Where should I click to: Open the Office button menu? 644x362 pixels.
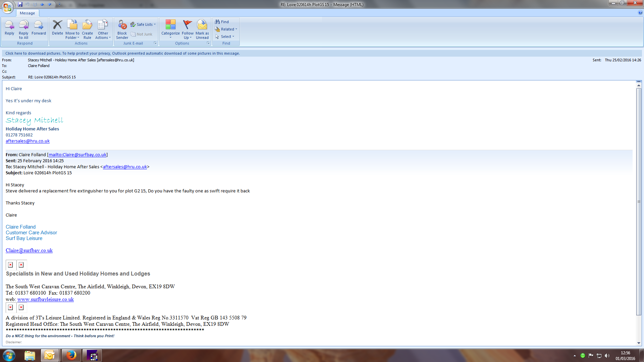coord(7,7)
